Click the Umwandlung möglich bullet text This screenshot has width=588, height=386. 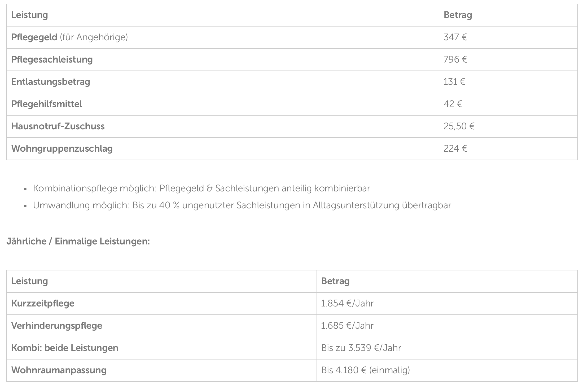[x=242, y=205]
